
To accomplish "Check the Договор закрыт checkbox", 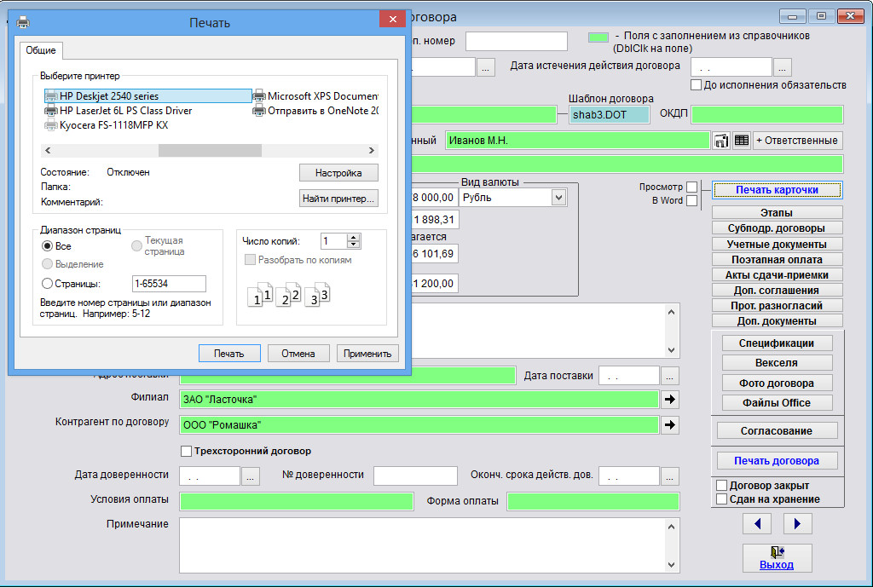I will pos(720,486).
